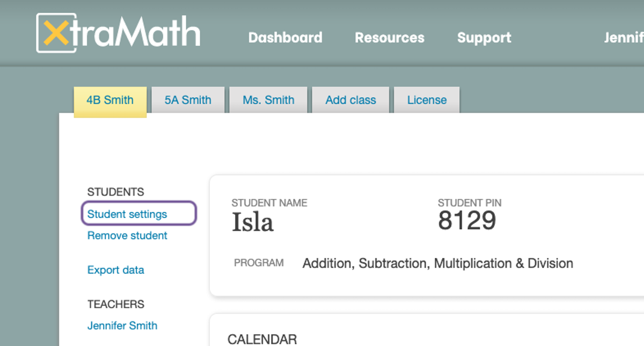
Task: Open teacher Jennifer Smith's link
Action: pos(122,326)
